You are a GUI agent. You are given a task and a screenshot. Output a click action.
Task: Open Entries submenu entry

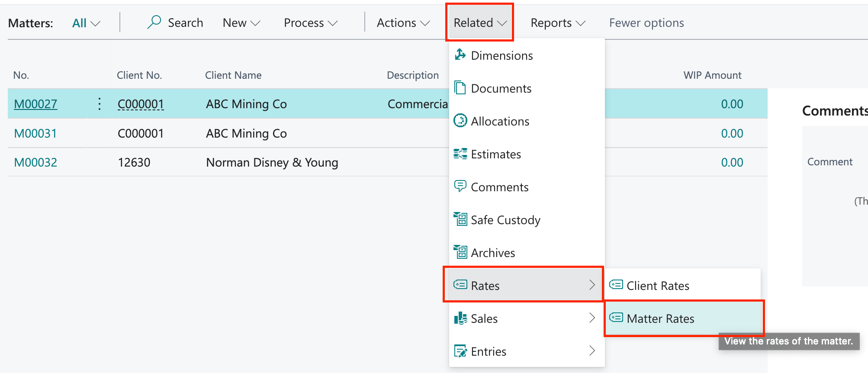[x=527, y=351]
